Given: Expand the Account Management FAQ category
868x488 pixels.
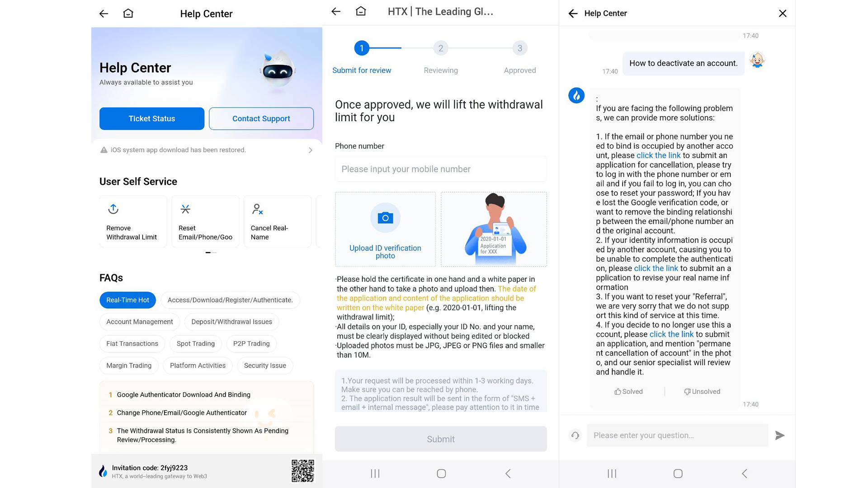Looking at the screenshot, I should pos(140,321).
